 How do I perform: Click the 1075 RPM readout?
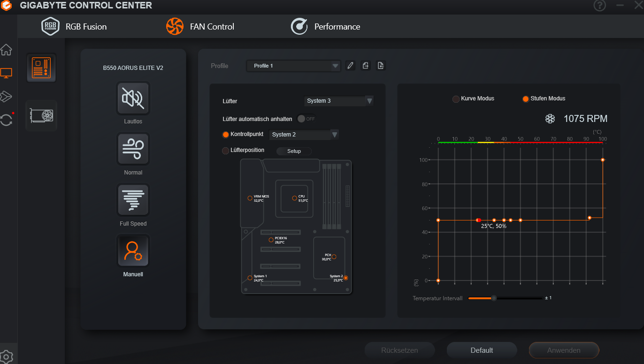click(585, 119)
